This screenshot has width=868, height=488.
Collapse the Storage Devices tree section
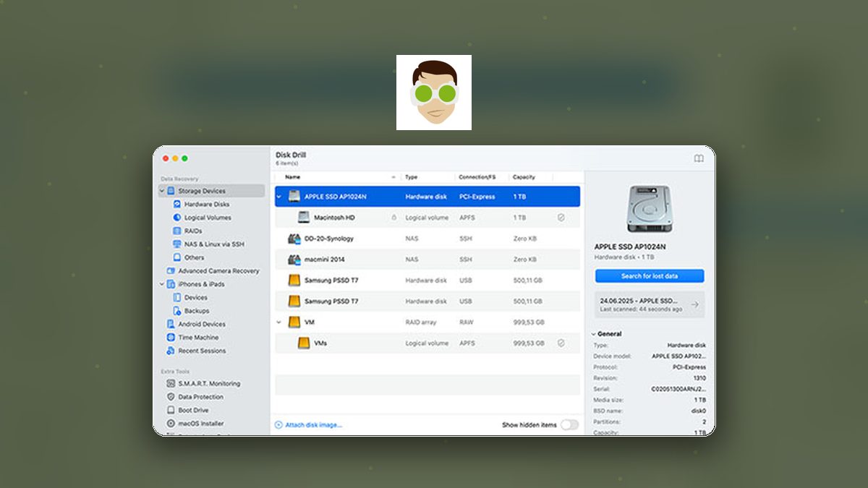click(162, 191)
